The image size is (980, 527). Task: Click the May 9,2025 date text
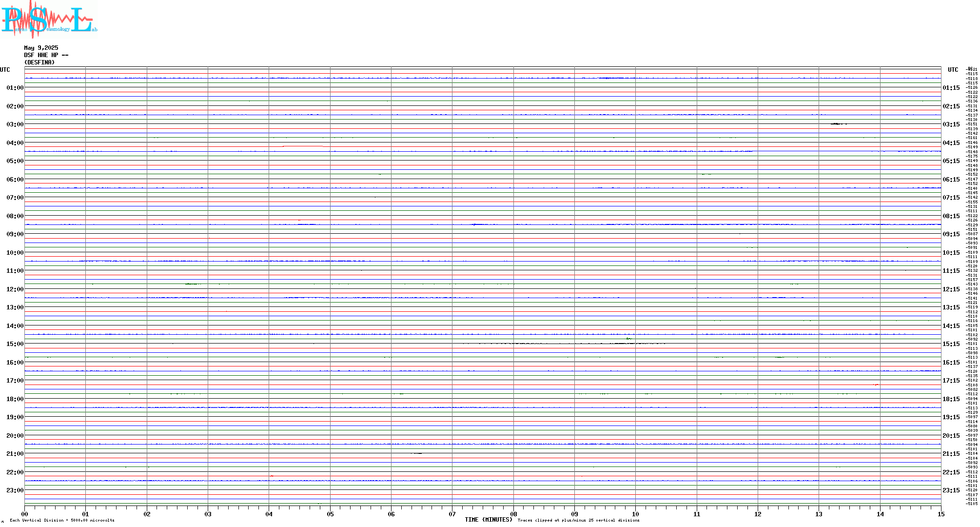tap(41, 48)
